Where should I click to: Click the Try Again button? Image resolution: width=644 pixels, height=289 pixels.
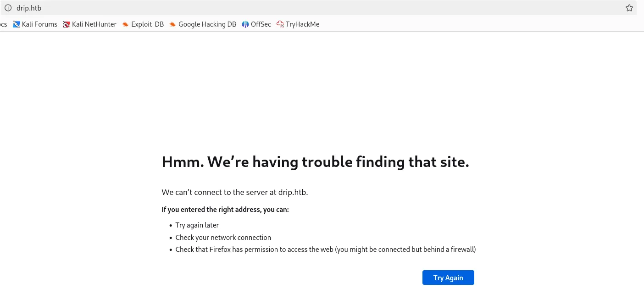click(448, 278)
